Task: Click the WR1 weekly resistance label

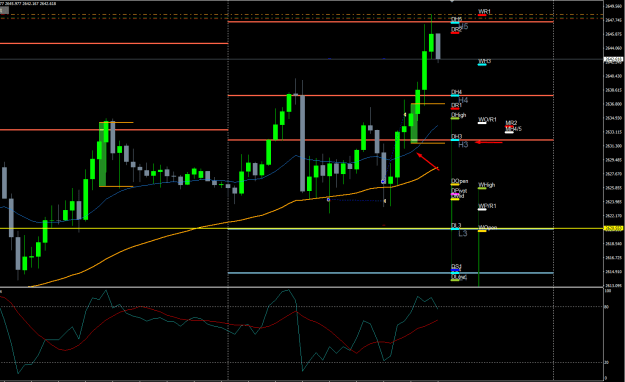Action: 484,12
